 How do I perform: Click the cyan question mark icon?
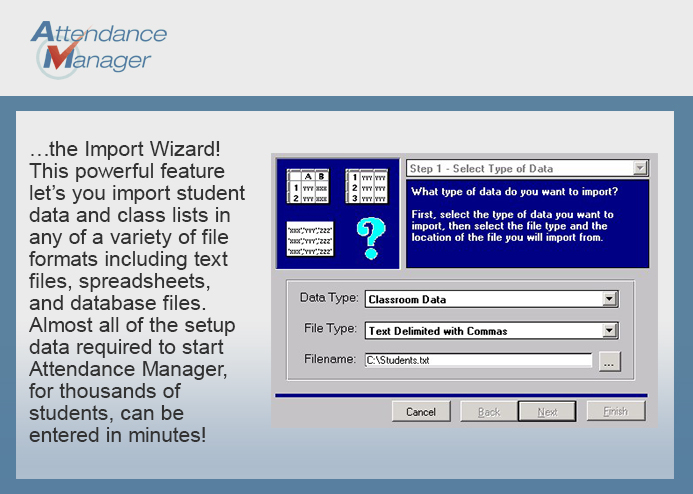click(370, 238)
